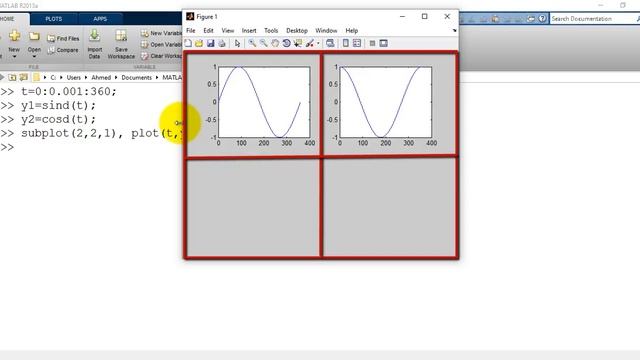
Task: Open the Figure window View menu
Action: coord(228,31)
